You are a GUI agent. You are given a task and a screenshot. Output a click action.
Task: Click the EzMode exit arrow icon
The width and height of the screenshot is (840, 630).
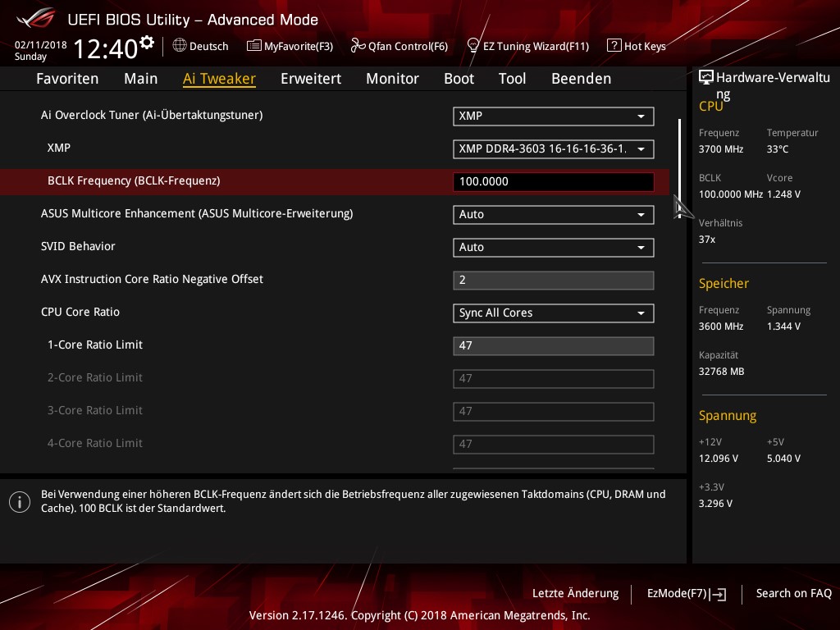point(718,594)
